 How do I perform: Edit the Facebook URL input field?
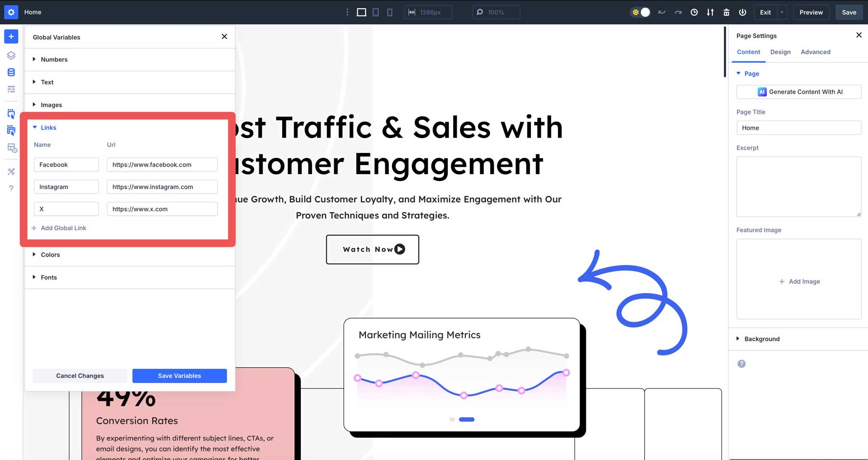(162, 164)
